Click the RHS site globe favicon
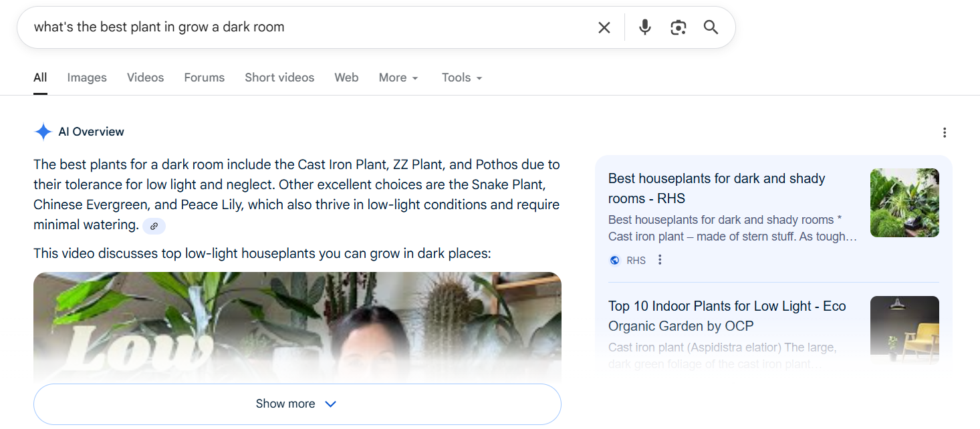 614,260
